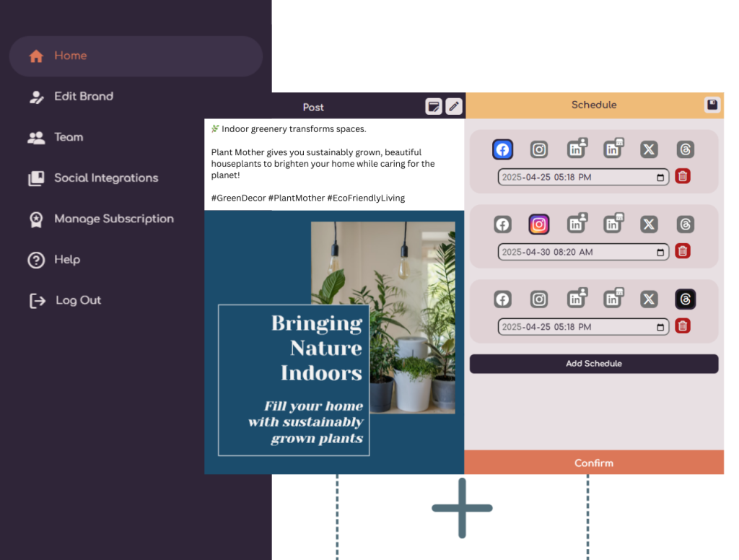Click the note icon in Post header
This screenshot has width=739, height=560.
click(433, 107)
